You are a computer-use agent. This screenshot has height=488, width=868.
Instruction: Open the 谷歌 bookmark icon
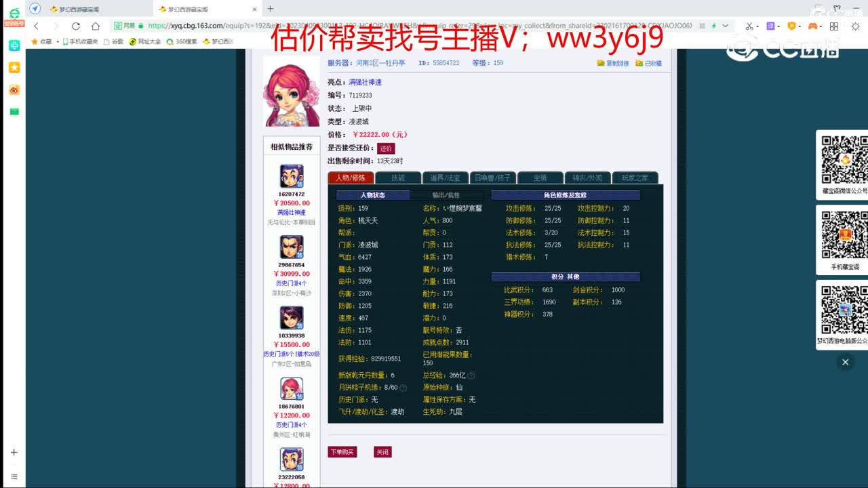click(x=106, y=41)
